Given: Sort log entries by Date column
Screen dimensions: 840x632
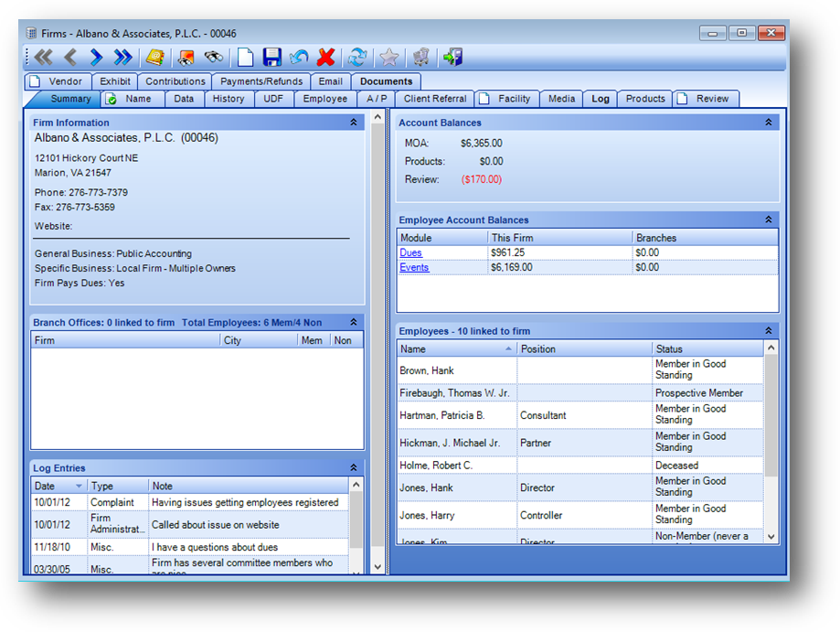Looking at the screenshot, I should tap(58, 486).
